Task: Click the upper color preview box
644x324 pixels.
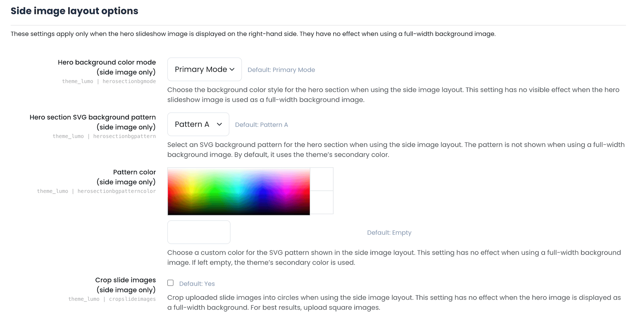Action: [321, 179]
